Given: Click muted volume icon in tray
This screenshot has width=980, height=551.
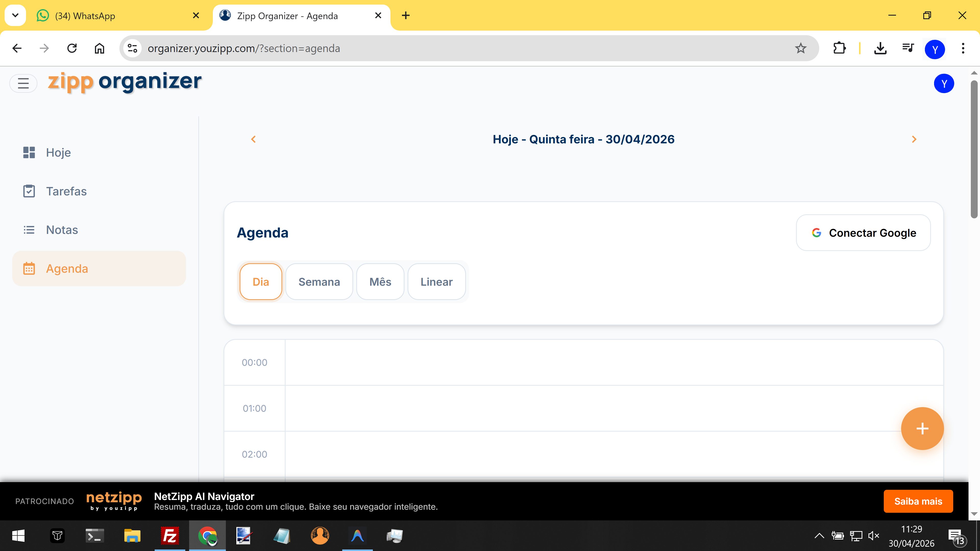Looking at the screenshot, I should click(874, 536).
